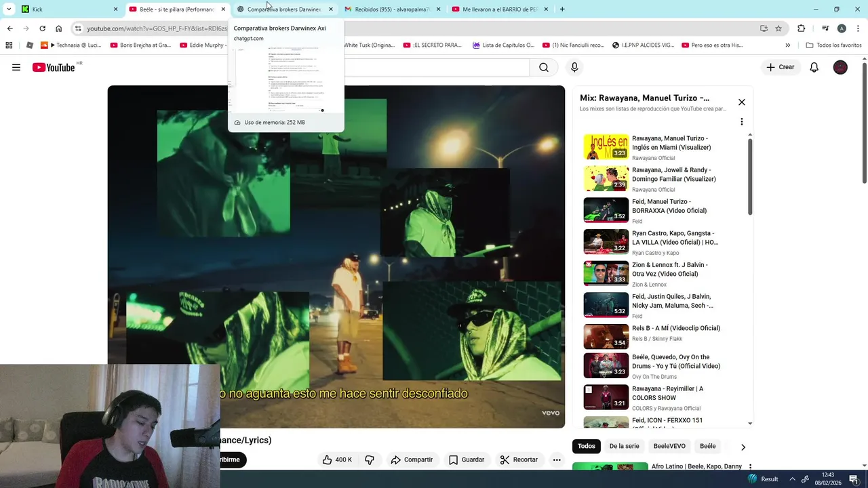Open Windows notification center
This screenshot has height=488, width=868.
point(854,479)
